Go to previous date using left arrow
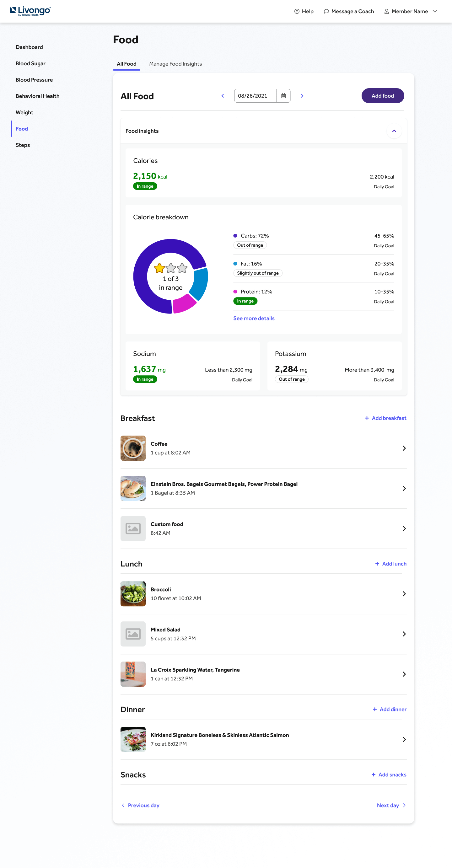This screenshot has height=868, width=452. (223, 96)
